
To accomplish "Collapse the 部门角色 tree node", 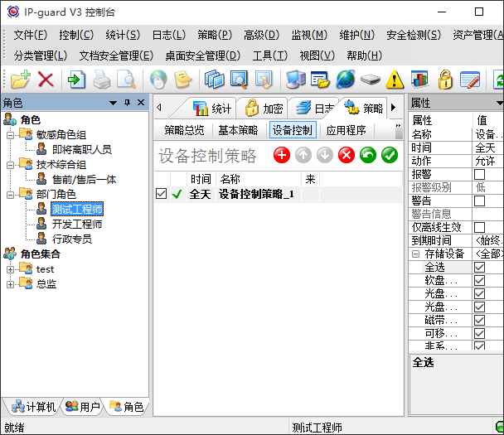I will [x=10, y=195].
